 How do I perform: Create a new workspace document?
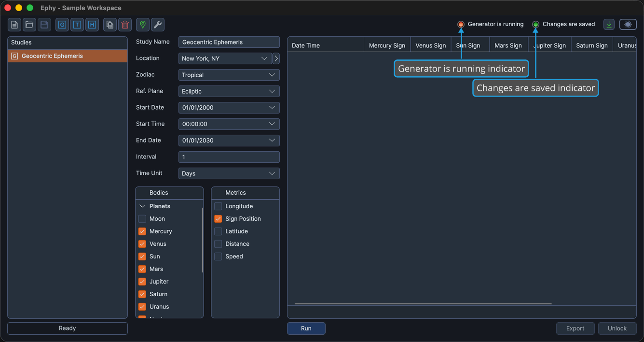pyautogui.click(x=14, y=25)
